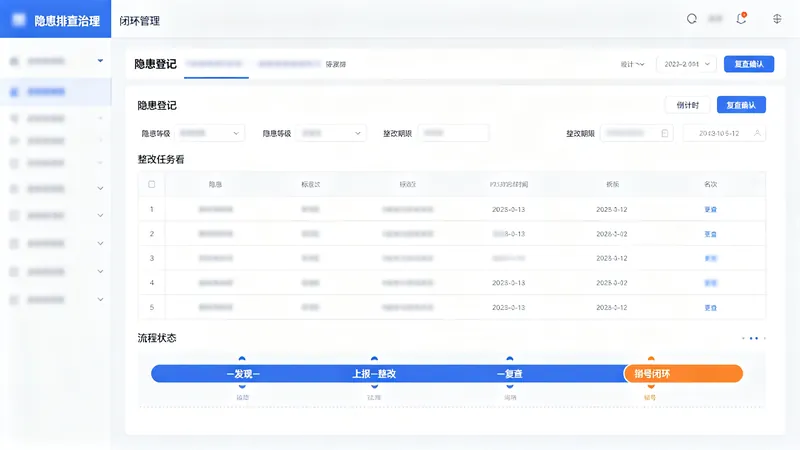Open the first 隐患等级 dropdown

pyautogui.click(x=210, y=133)
